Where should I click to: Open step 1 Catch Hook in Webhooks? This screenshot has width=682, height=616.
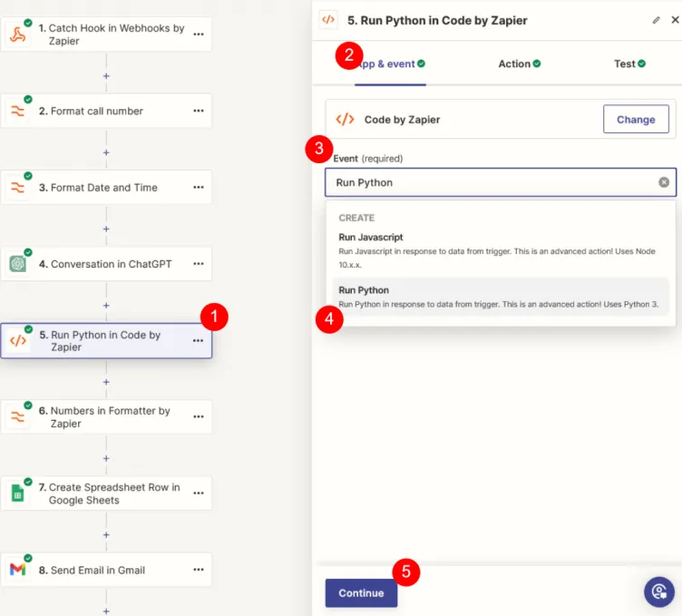(x=106, y=34)
